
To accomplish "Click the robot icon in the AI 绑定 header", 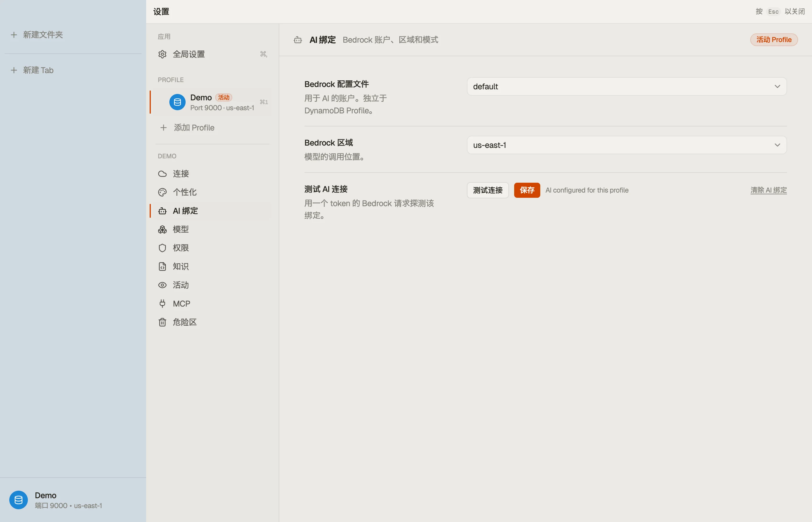I will pos(298,40).
